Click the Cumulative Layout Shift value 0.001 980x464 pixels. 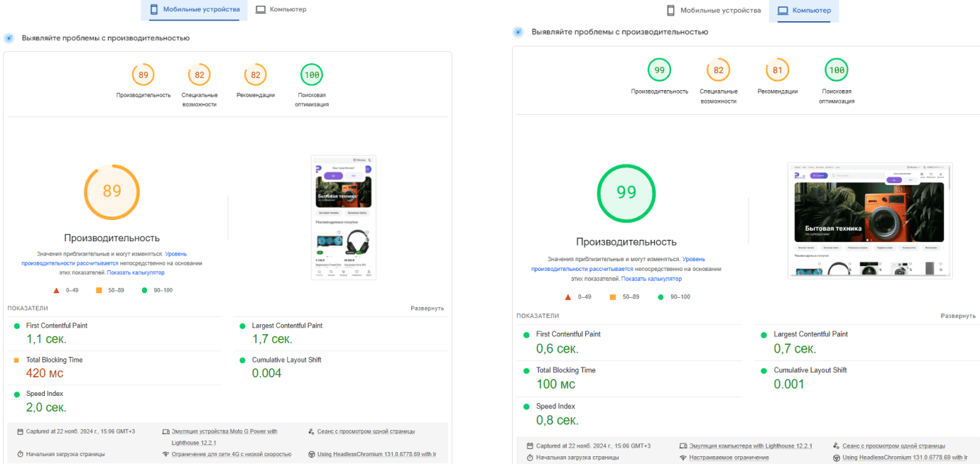789,385
